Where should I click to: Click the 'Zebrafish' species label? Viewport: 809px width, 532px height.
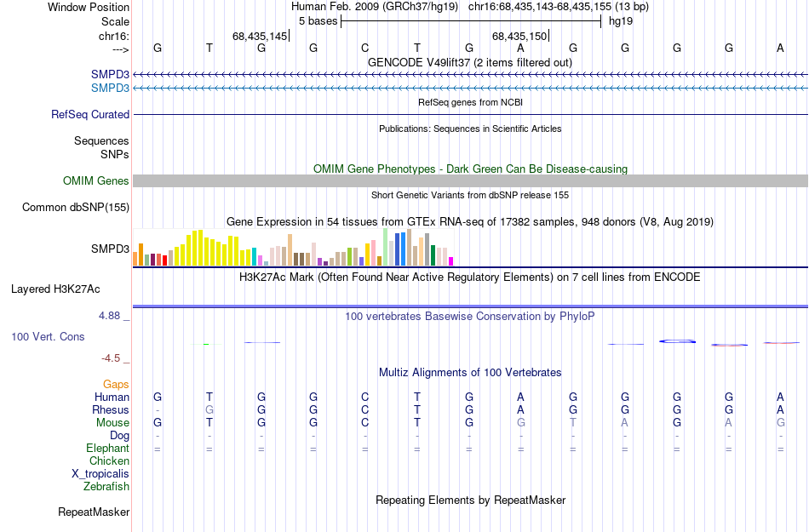click(x=106, y=486)
